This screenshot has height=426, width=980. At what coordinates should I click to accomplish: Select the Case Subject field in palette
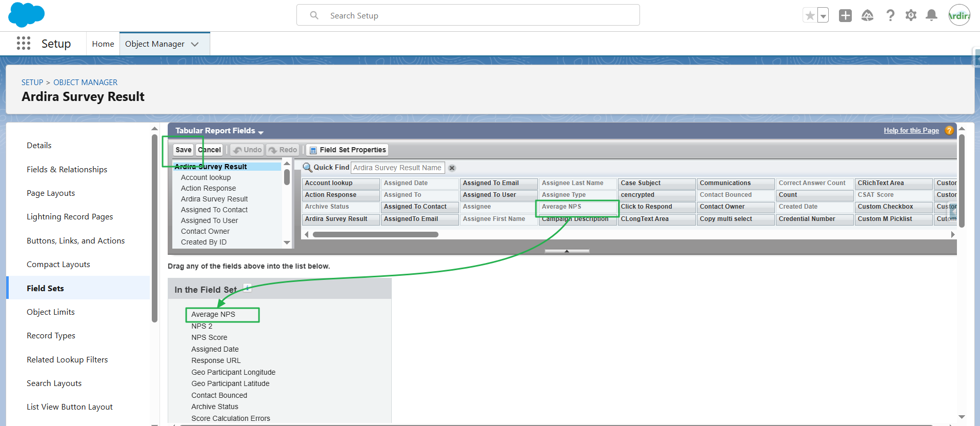coord(657,183)
